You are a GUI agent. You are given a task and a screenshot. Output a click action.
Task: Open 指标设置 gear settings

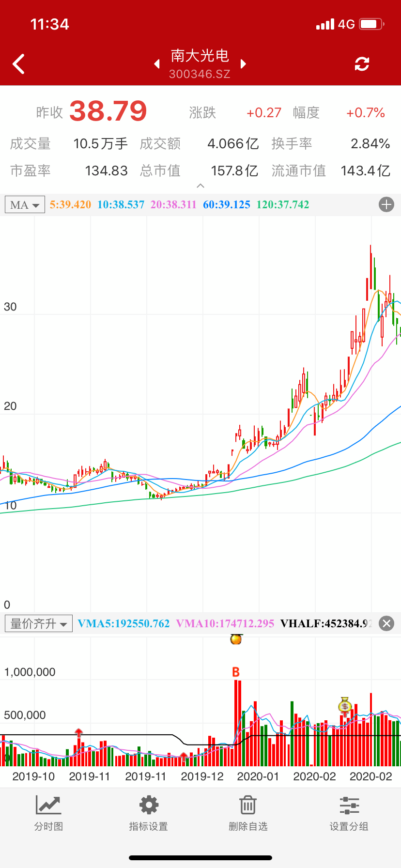point(148,814)
